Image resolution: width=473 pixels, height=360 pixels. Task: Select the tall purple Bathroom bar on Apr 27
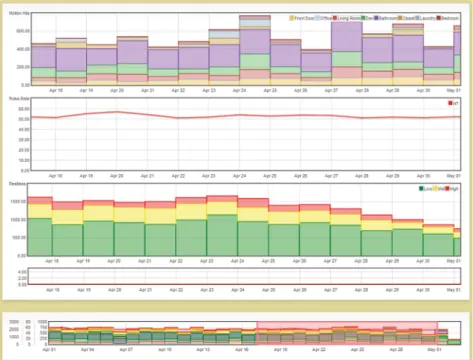347,37
